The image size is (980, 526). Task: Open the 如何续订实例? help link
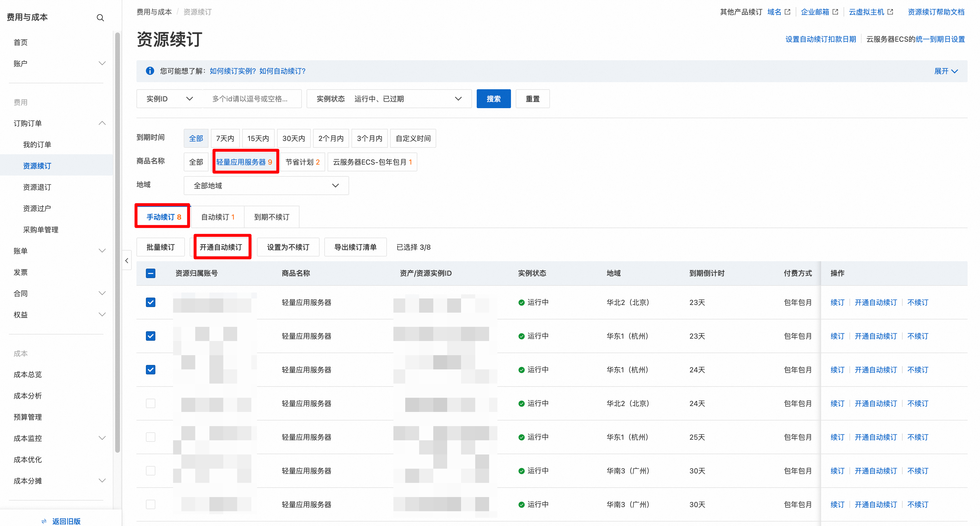click(x=233, y=71)
